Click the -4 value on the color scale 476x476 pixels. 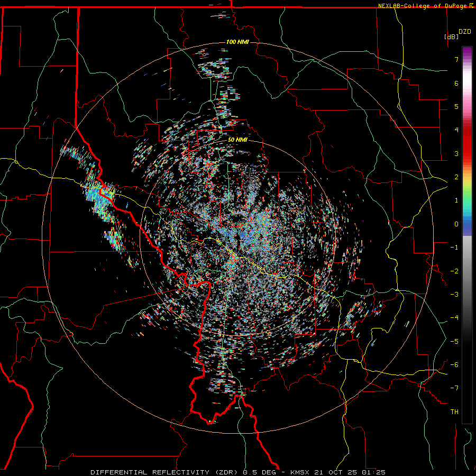pos(454,318)
